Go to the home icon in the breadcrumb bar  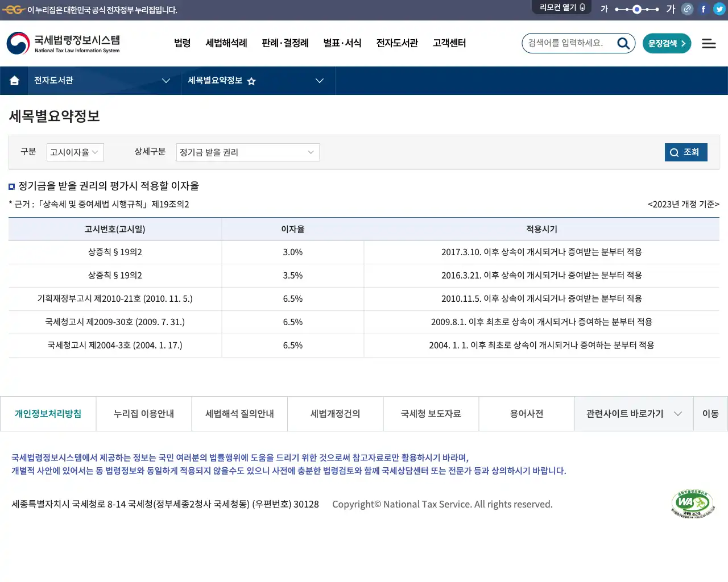pos(14,81)
